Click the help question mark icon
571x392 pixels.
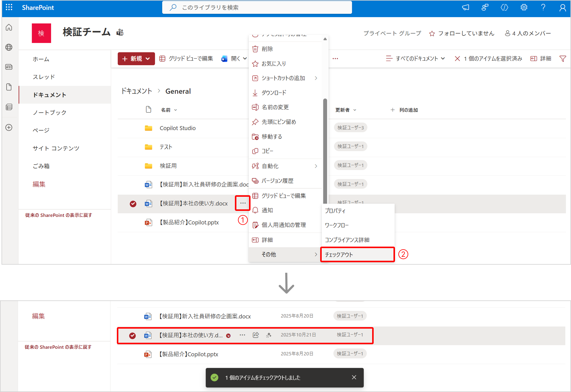(543, 8)
